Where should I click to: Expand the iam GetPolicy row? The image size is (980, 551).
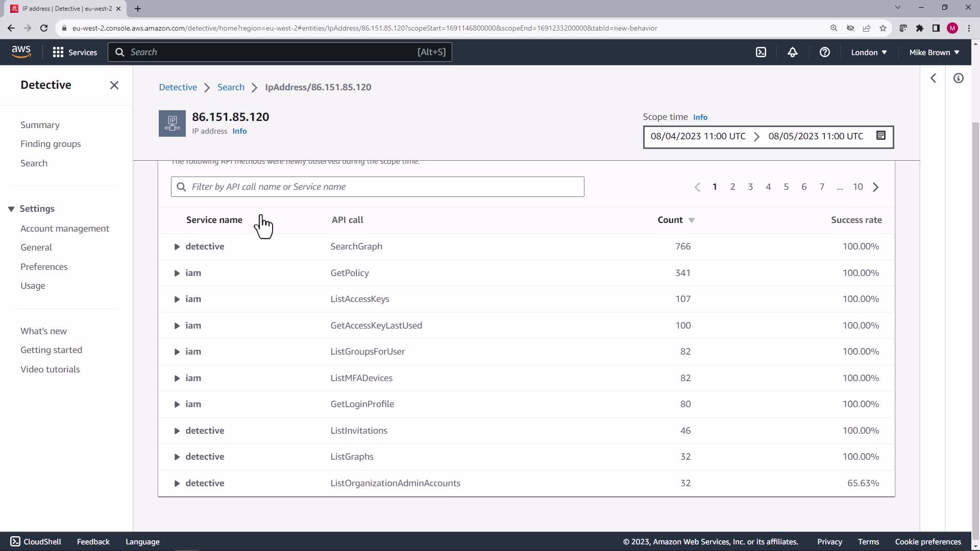(x=177, y=273)
